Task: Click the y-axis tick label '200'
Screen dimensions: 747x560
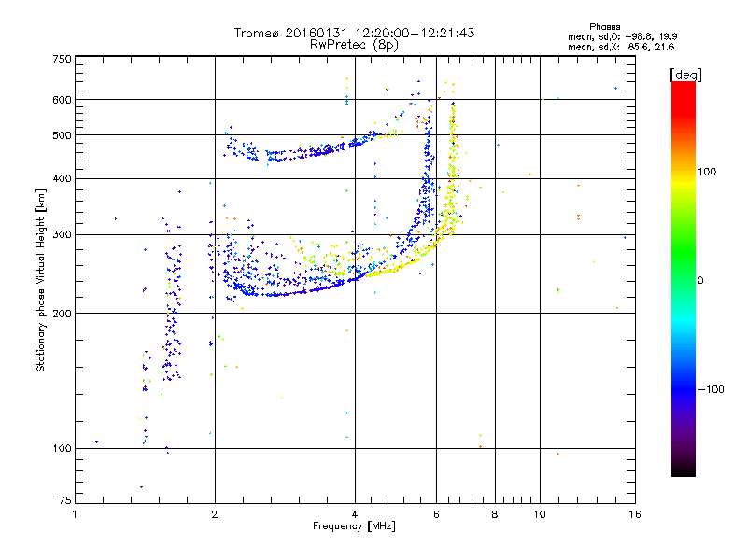Action: click(x=62, y=314)
